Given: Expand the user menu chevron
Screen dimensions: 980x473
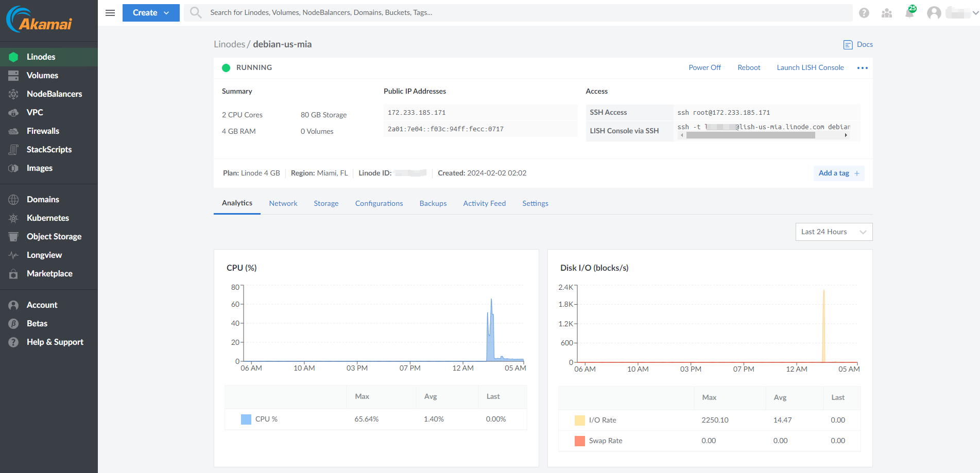Looking at the screenshot, I should (975, 13).
